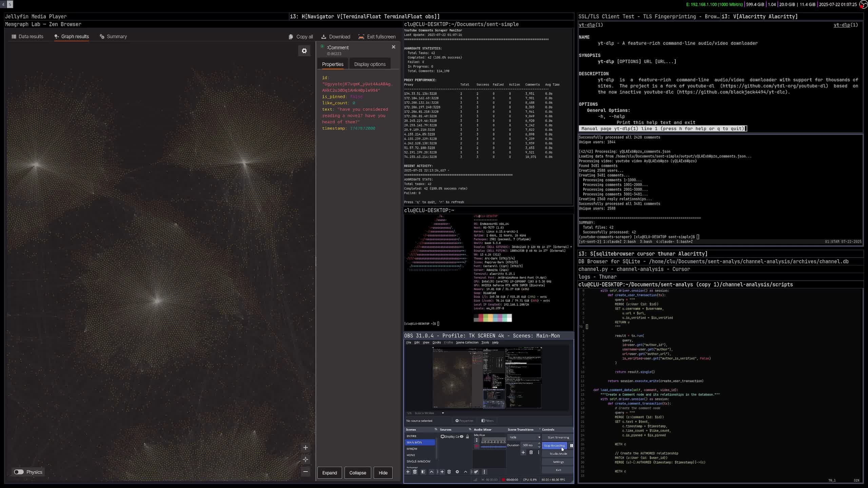The height and width of the screenshot is (488, 868).
Task: Open the Sources dock float icon
Action: 470,429
